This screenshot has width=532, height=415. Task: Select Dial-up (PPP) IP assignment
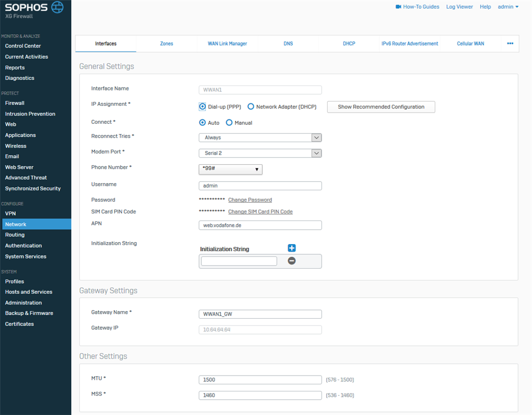point(202,107)
